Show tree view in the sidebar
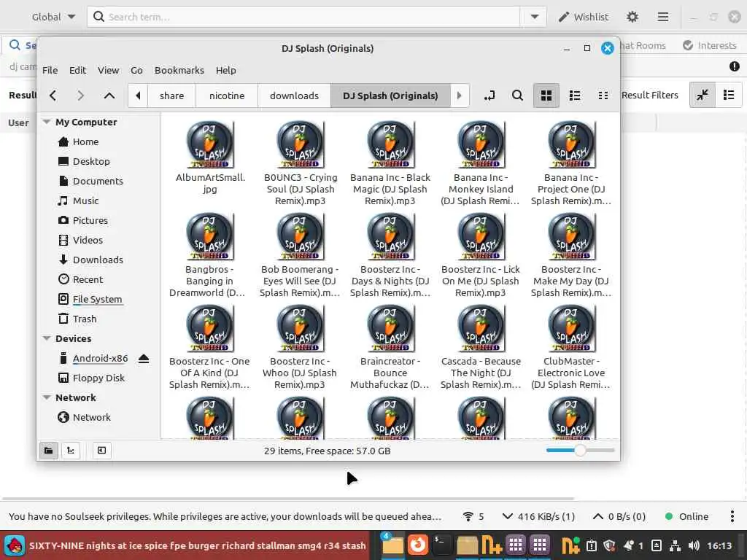This screenshot has width=747, height=560. (x=71, y=451)
